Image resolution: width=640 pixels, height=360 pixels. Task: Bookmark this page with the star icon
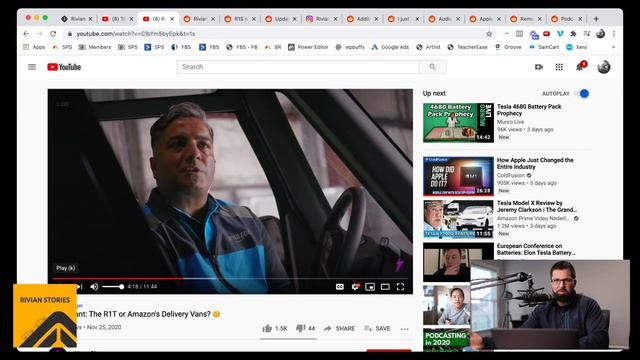pyautogui.click(x=489, y=34)
